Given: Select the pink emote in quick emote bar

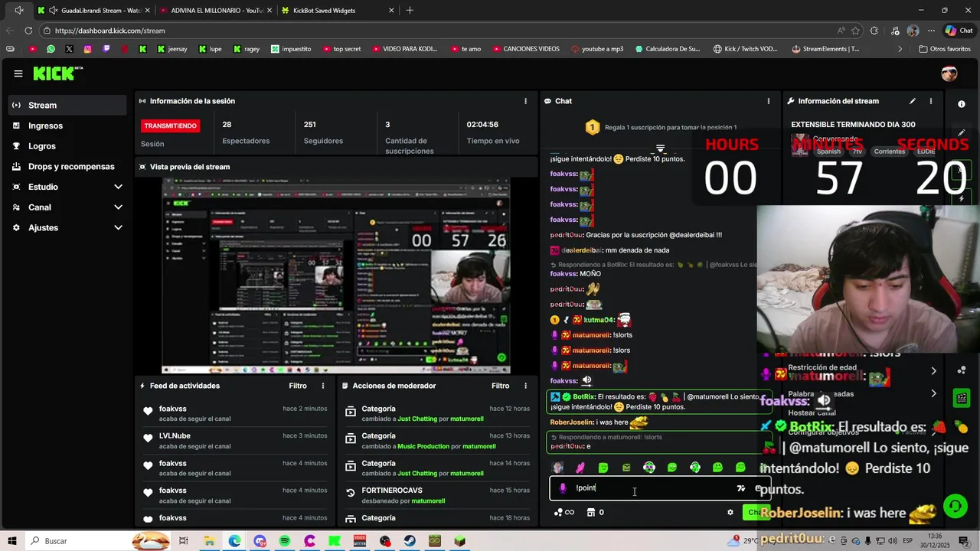Looking at the screenshot, I should tap(580, 468).
